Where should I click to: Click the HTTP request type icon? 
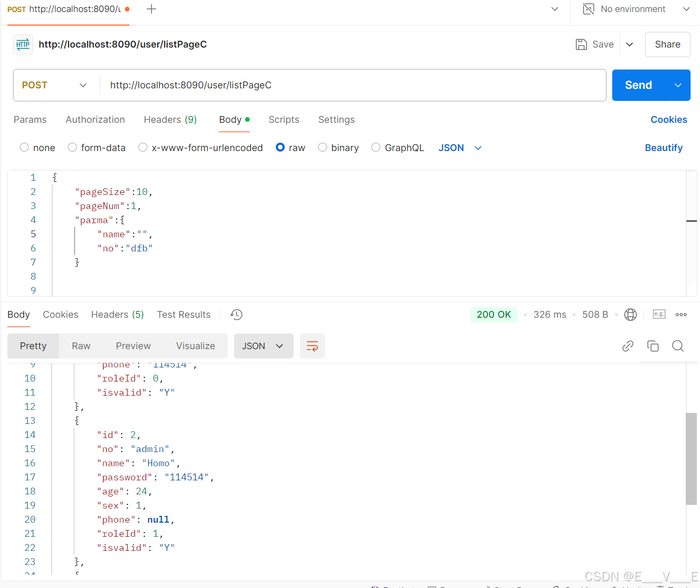tap(23, 44)
